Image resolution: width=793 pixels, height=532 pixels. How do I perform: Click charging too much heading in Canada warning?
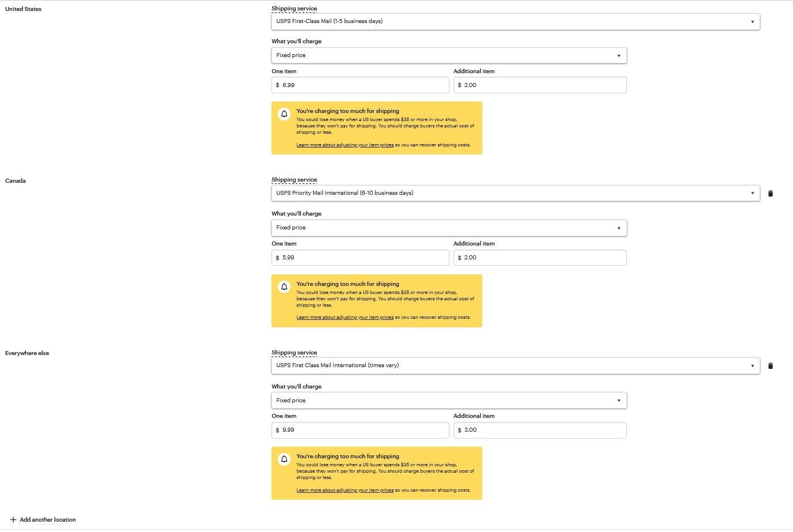[x=348, y=284]
